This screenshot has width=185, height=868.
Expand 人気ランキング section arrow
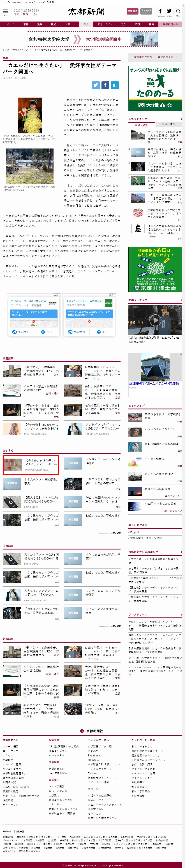coord(181,119)
